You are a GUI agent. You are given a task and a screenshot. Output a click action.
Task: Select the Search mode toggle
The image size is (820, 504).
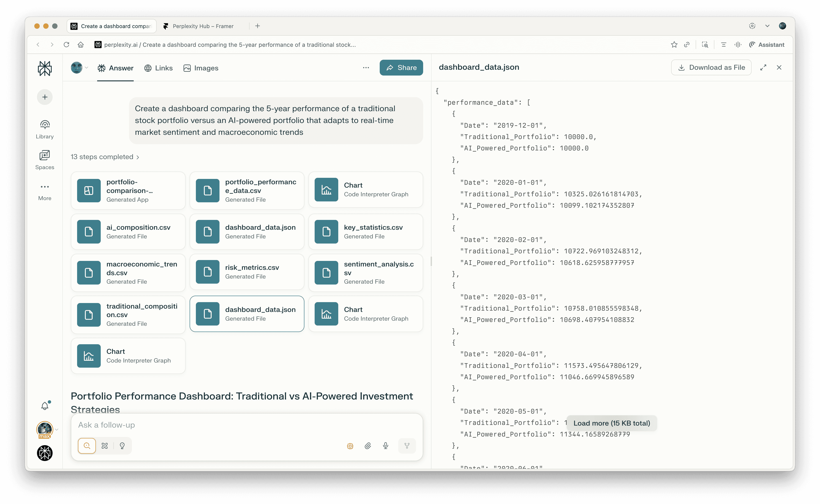[x=87, y=446]
